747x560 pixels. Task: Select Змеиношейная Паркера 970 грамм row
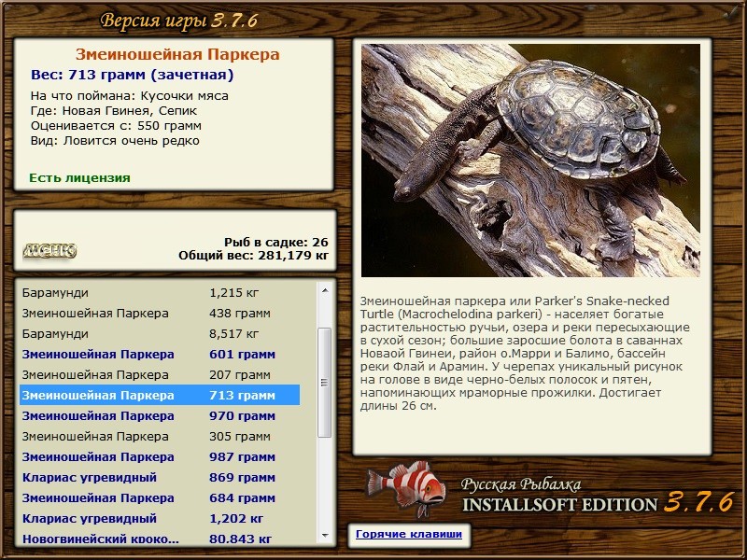point(160,415)
